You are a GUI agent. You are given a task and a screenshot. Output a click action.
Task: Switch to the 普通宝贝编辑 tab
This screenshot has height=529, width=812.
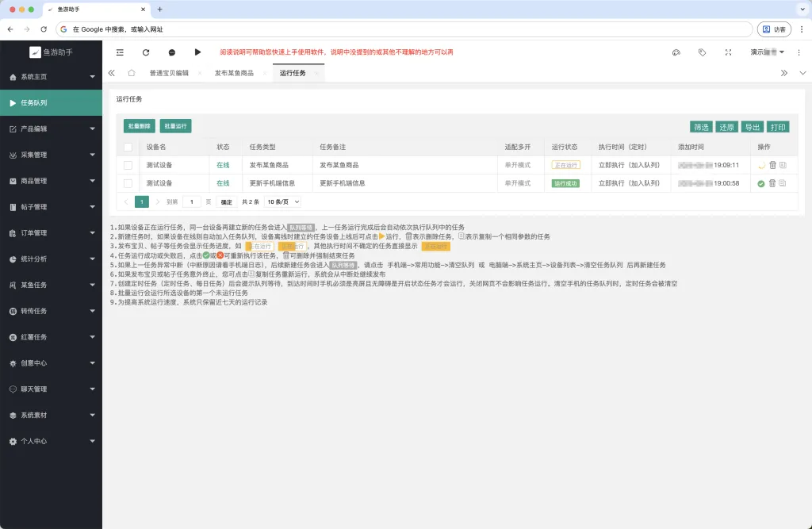click(169, 73)
